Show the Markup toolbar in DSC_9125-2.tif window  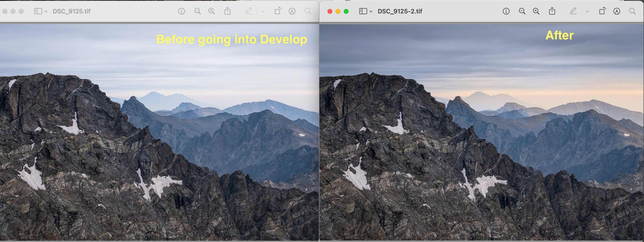pyautogui.click(x=616, y=11)
